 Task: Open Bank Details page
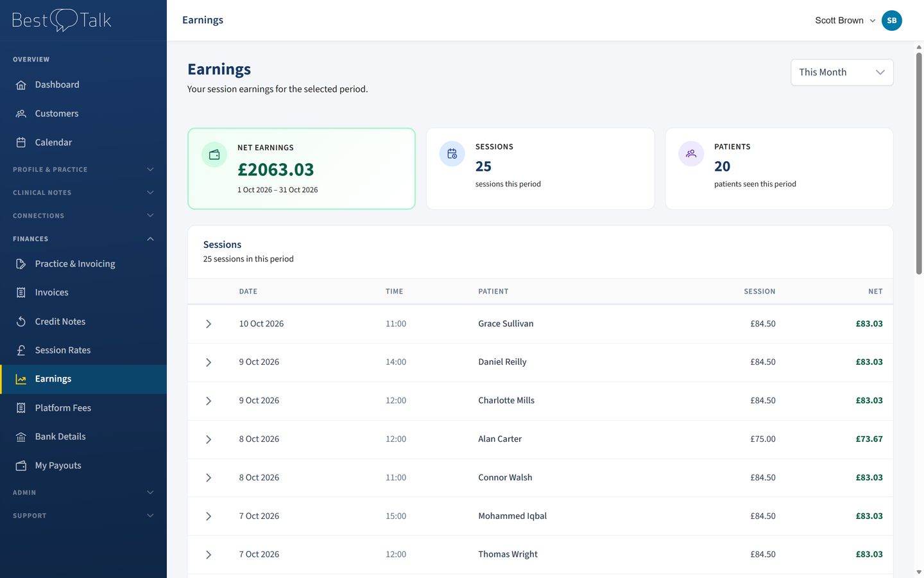pyautogui.click(x=83, y=437)
